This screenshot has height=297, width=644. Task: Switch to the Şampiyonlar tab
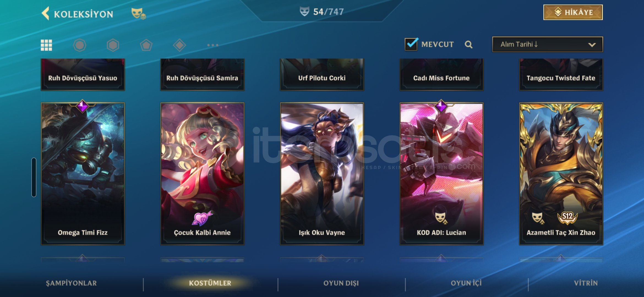tap(71, 283)
